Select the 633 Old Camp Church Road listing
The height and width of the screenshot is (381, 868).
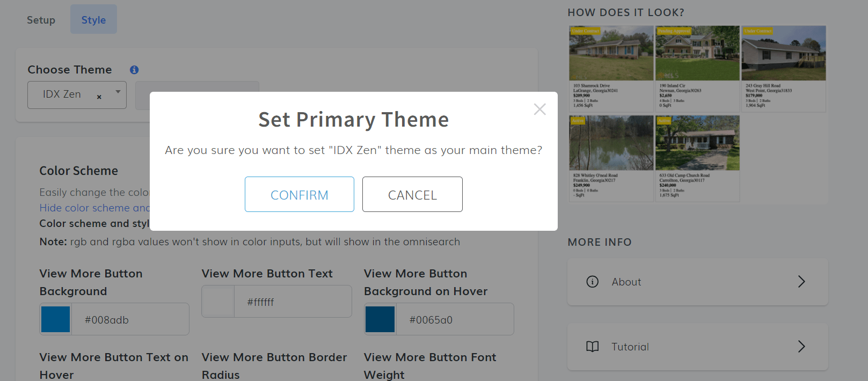click(x=697, y=143)
